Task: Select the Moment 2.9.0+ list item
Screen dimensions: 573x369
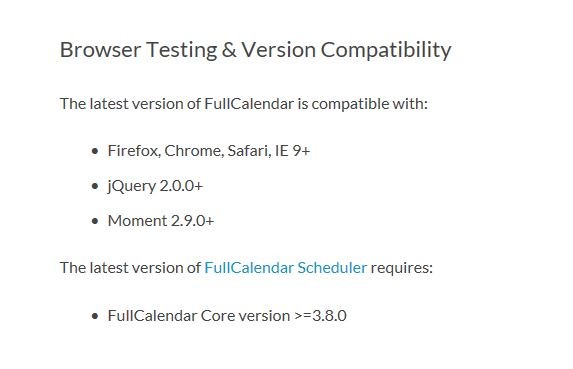Action: tap(161, 221)
